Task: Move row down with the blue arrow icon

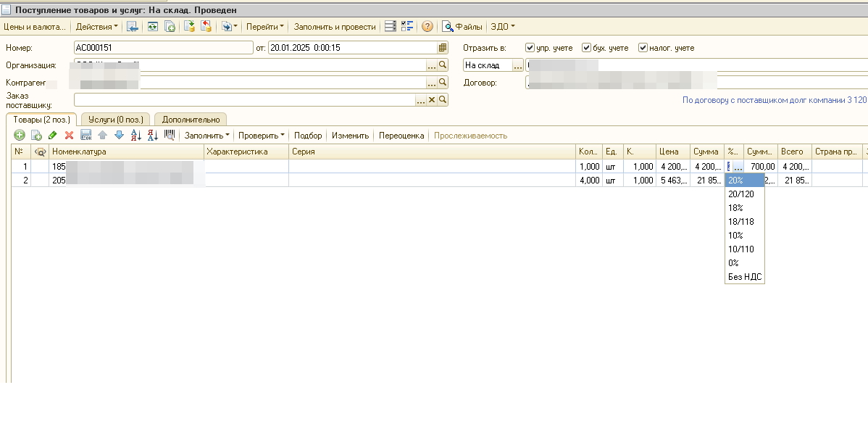Action: click(119, 135)
